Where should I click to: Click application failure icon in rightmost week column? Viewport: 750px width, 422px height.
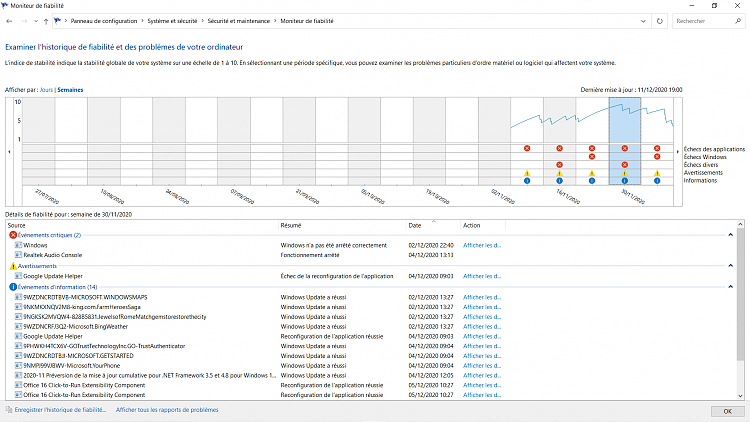tap(657, 148)
